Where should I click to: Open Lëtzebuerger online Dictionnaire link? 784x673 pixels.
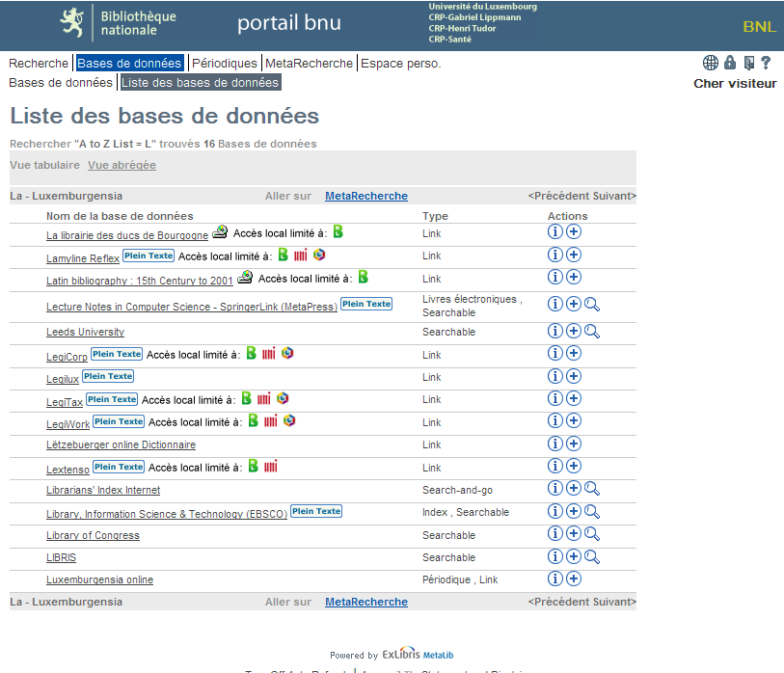121,445
